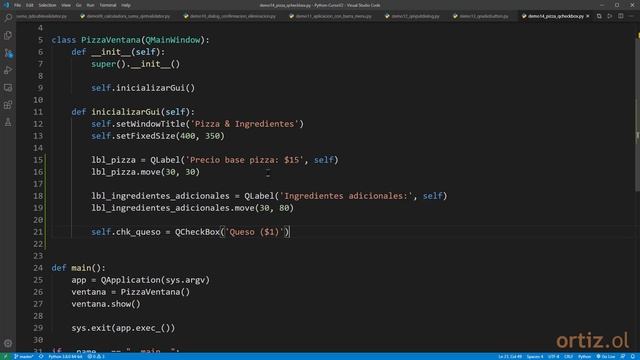
Task: Change the Python language mode
Action: click(584, 356)
